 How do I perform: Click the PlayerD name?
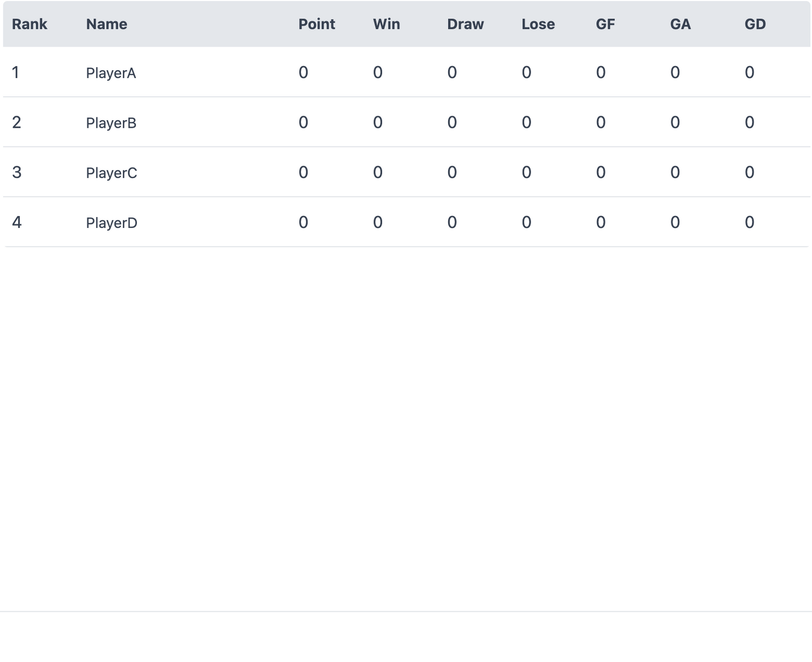tap(112, 223)
